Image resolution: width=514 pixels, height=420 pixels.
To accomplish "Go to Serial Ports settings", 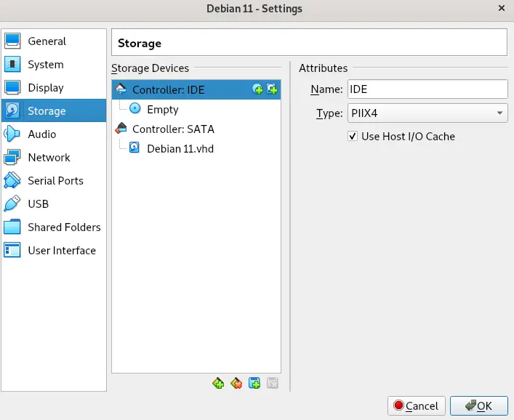I will click(x=54, y=180).
